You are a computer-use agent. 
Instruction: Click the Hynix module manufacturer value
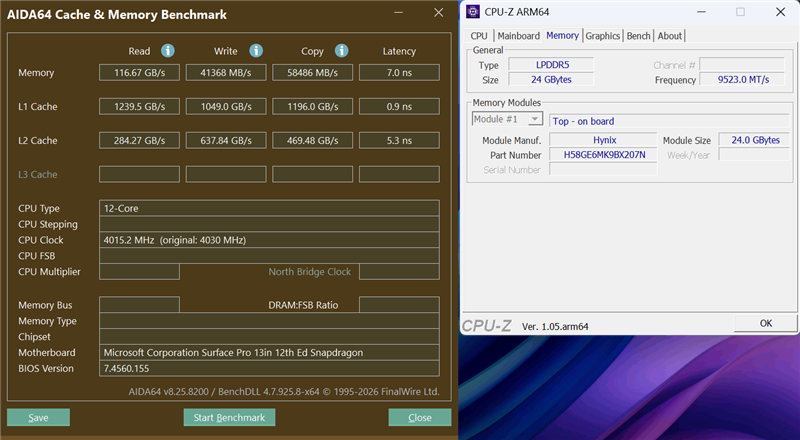point(604,140)
